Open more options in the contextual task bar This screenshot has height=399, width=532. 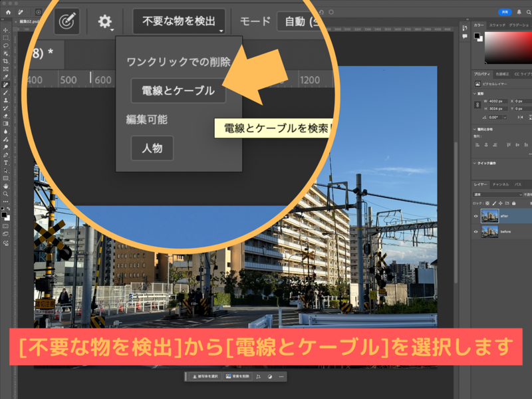[281, 376]
